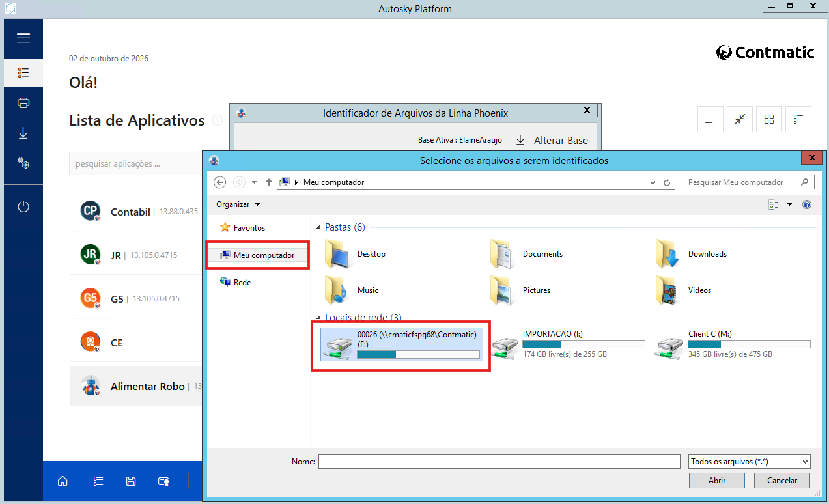Click the certificate icon in bottom bar
The image size is (829, 504).
pos(164,481)
